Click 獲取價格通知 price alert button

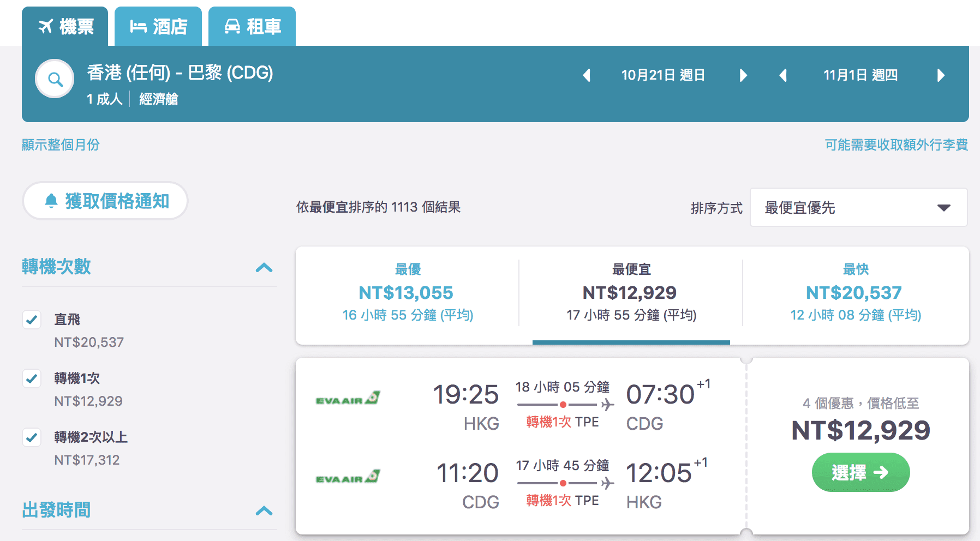coord(105,201)
